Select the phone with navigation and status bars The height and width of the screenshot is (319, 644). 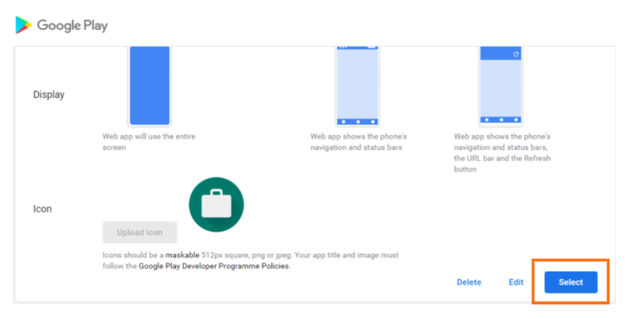[357, 86]
